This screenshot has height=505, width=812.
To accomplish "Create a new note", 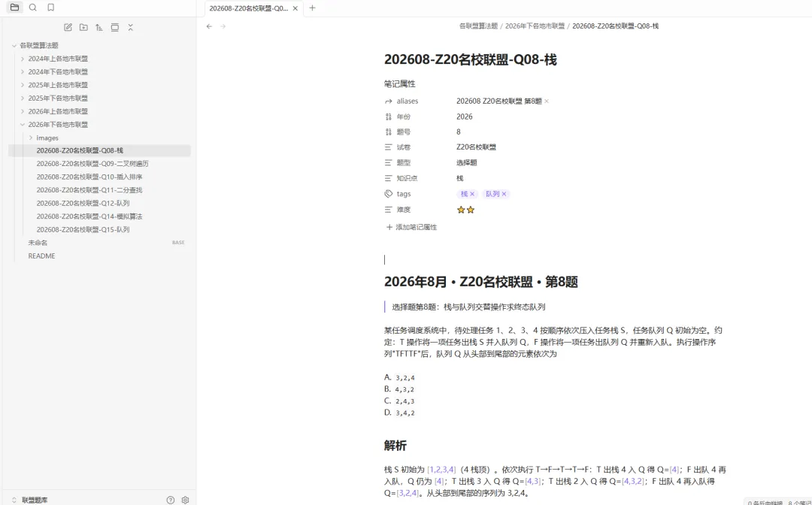I will click(68, 27).
